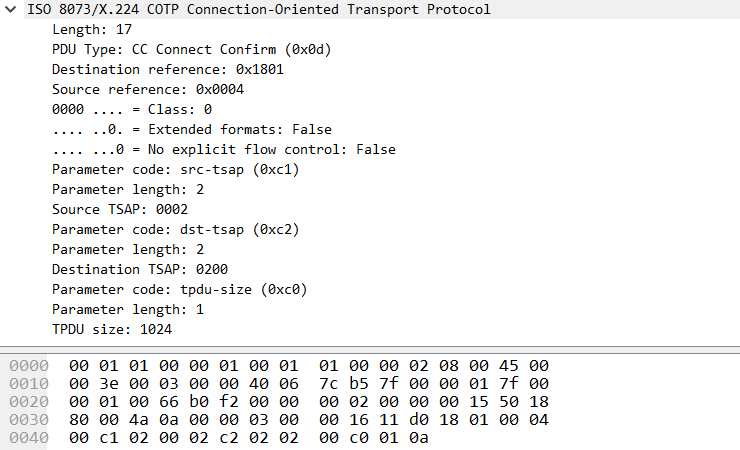Click the 0010 offset in hex dump
Screen dimensions: 740x450
[x=27, y=384]
